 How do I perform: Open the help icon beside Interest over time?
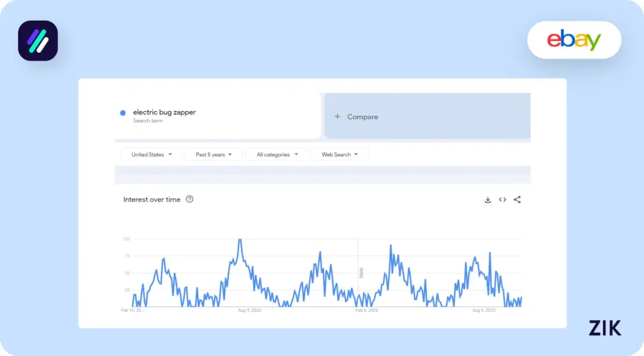coord(190,199)
